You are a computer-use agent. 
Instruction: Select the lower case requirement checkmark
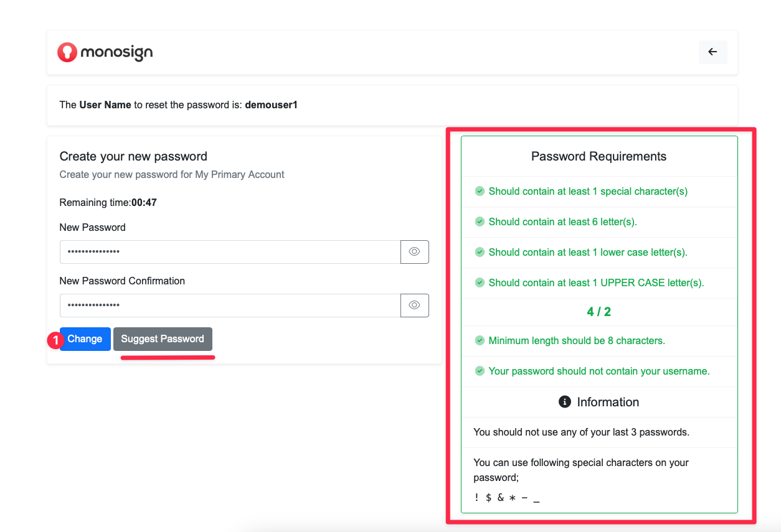pos(480,253)
